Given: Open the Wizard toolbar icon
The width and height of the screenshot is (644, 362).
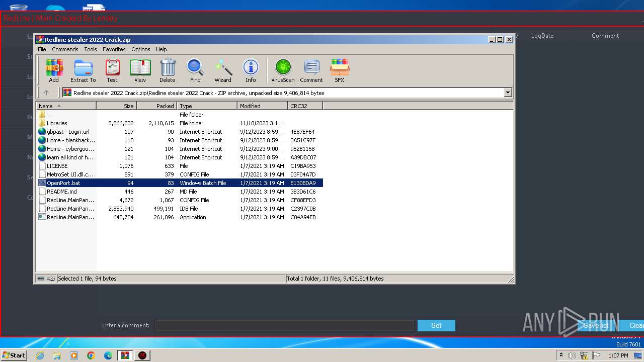Looking at the screenshot, I should (x=223, y=70).
